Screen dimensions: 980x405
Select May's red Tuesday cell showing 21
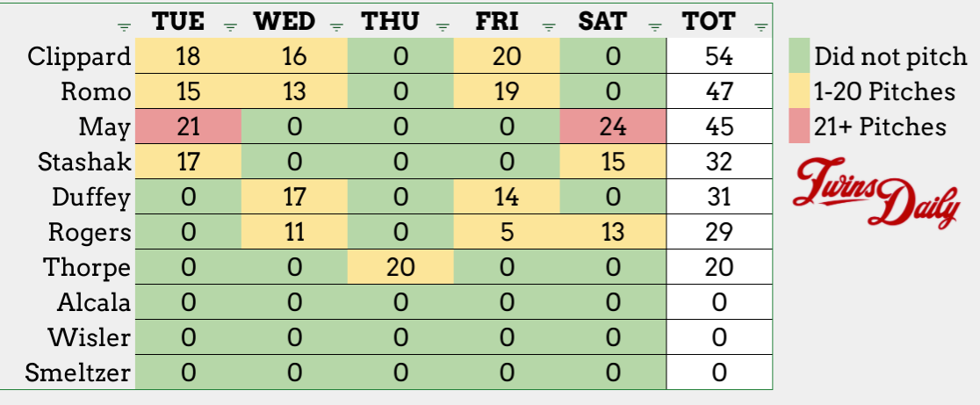tap(186, 127)
